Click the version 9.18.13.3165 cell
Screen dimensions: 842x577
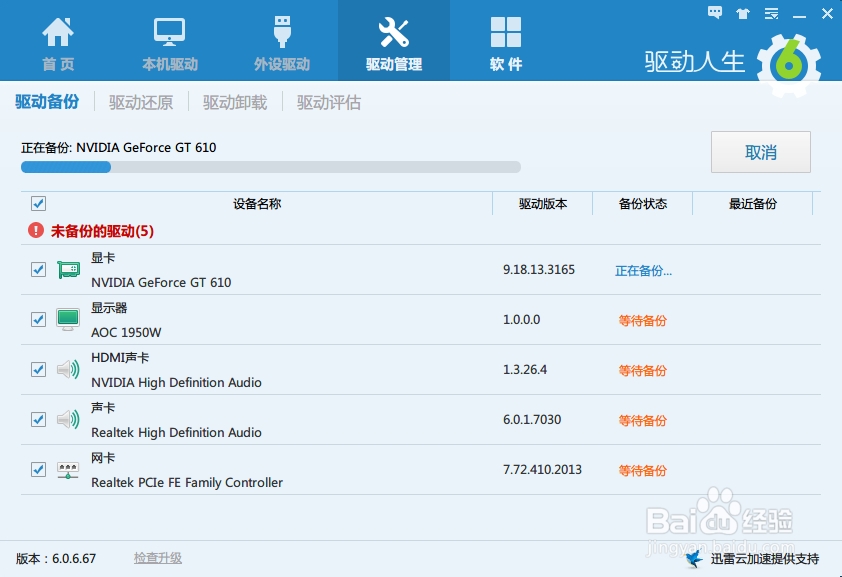(539, 269)
